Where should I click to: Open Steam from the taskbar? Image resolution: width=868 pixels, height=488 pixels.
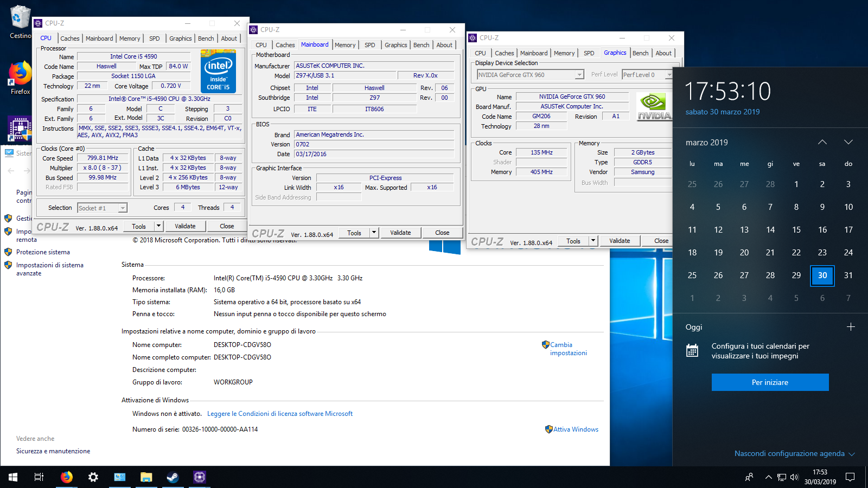click(173, 477)
